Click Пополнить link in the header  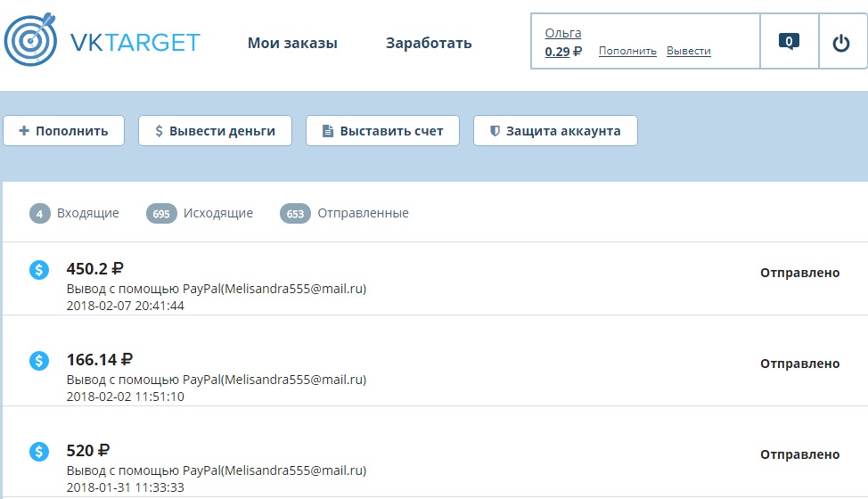627,51
